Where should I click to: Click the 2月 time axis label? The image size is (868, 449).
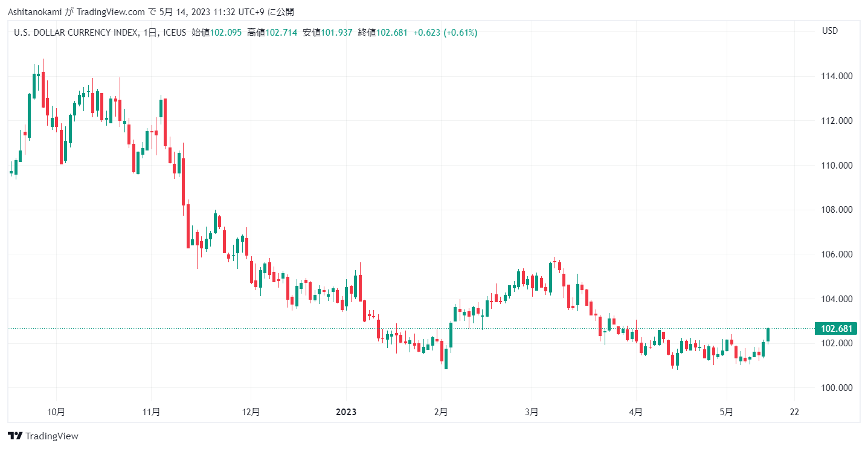point(441,412)
